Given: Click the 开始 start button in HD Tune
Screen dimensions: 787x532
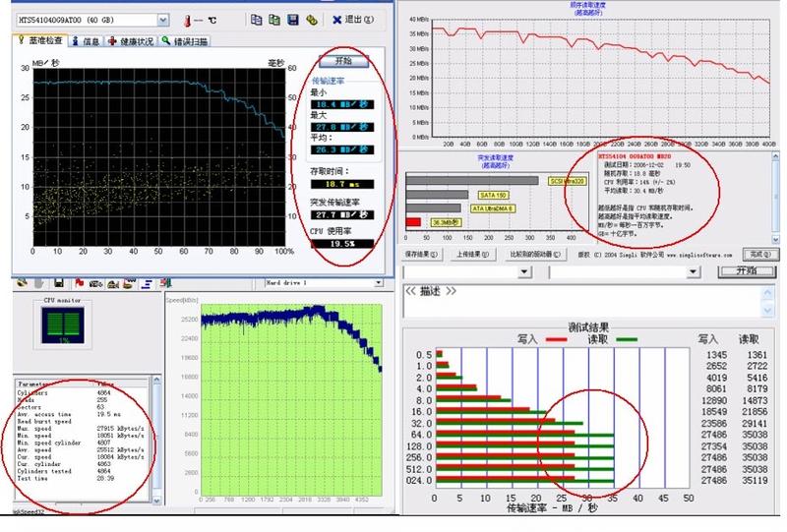Looking at the screenshot, I should 343,61.
